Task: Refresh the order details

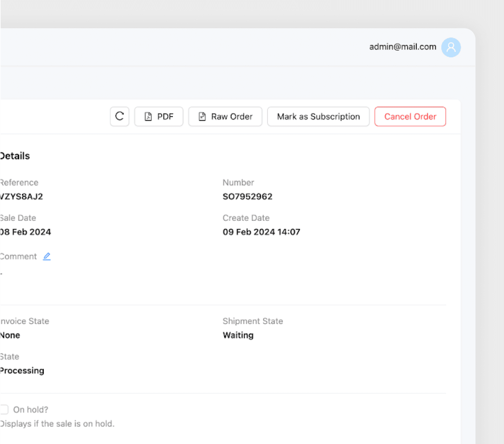Action: (119, 116)
